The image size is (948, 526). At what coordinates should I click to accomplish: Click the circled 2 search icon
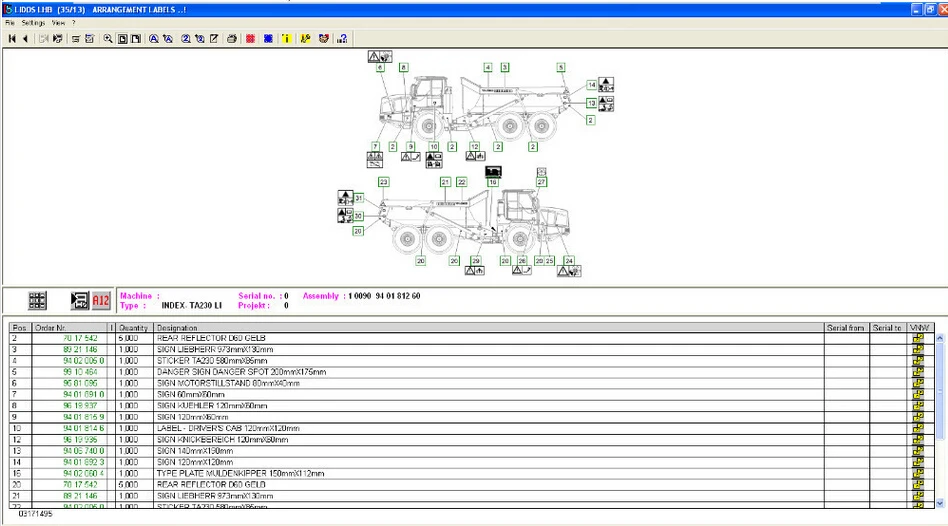[x=186, y=39]
